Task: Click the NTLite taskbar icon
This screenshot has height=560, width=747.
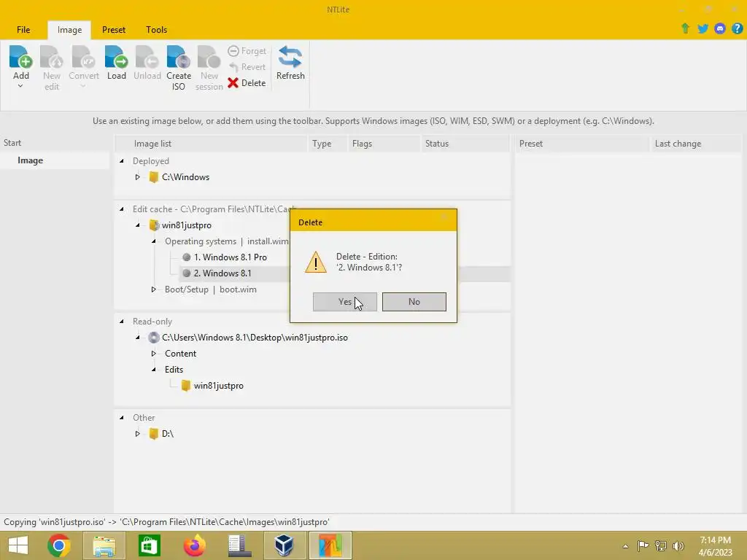Action: pos(330,545)
